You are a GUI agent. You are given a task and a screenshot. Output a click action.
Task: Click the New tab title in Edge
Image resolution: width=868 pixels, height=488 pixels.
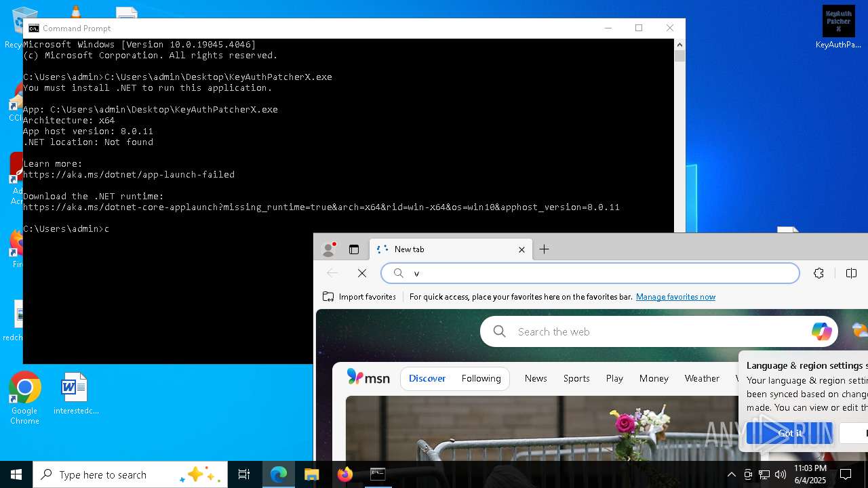coord(409,249)
